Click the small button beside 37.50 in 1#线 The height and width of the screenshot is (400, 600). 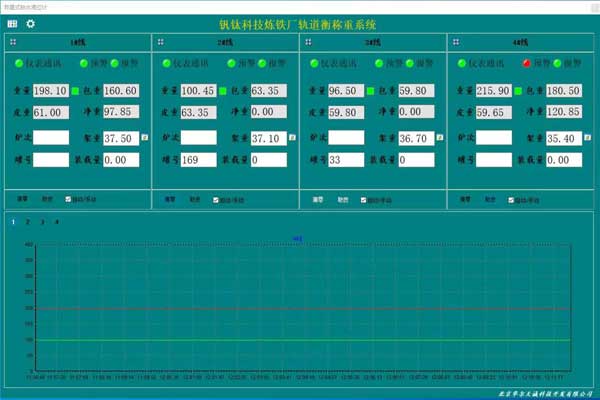tap(144, 137)
